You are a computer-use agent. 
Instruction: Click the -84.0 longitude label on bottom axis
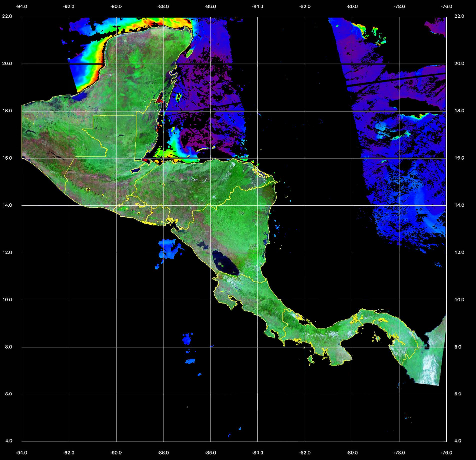click(258, 452)
